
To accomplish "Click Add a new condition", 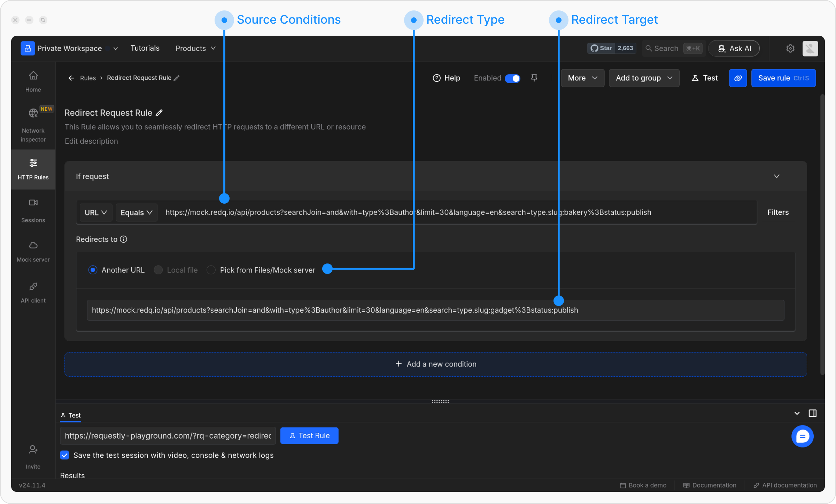I will tap(435, 364).
